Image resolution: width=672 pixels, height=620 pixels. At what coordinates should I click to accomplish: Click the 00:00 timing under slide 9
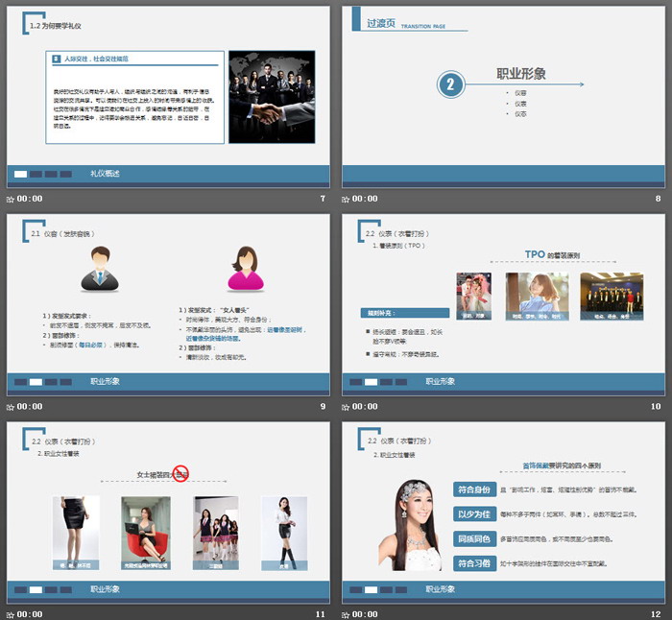click(x=30, y=406)
